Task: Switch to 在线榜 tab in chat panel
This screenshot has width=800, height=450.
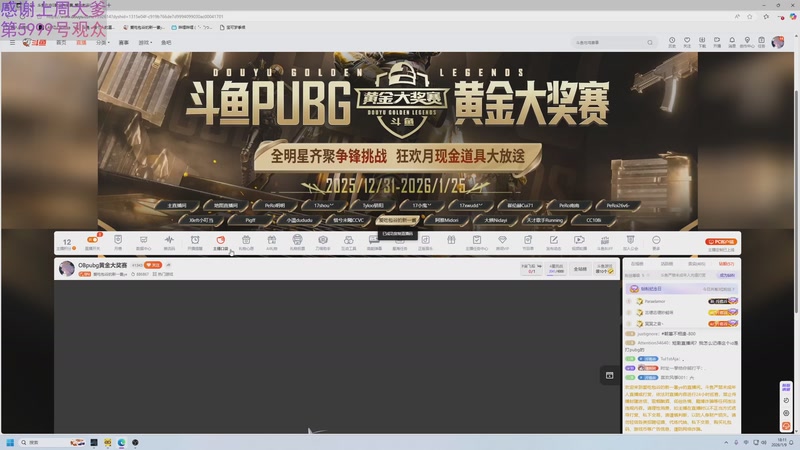Action: (x=637, y=264)
